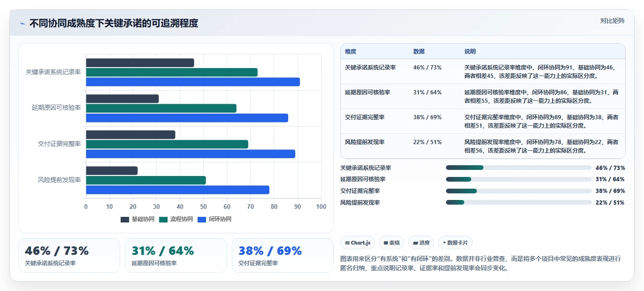Click the 交付证据完整率 chart axis label
The image size is (644, 291).
point(60,144)
